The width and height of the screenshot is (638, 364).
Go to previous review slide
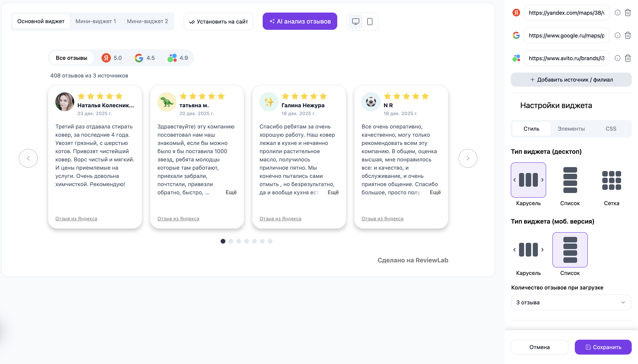28,158
